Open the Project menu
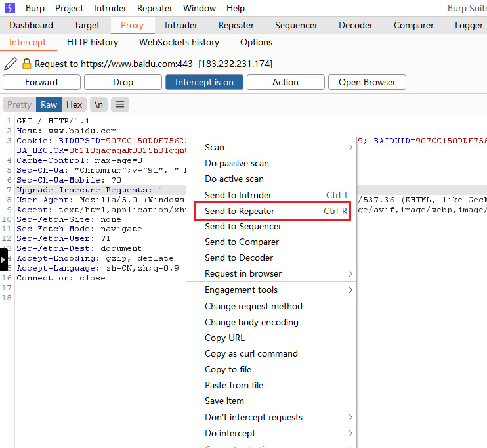The width and height of the screenshot is (487, 448). pyautogui.click(x=70, y=8)
